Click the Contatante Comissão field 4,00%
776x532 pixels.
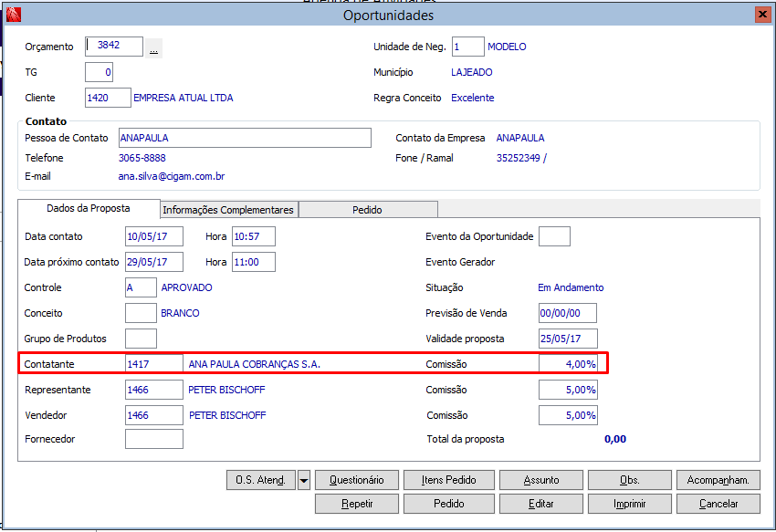(x=568, y=364)
